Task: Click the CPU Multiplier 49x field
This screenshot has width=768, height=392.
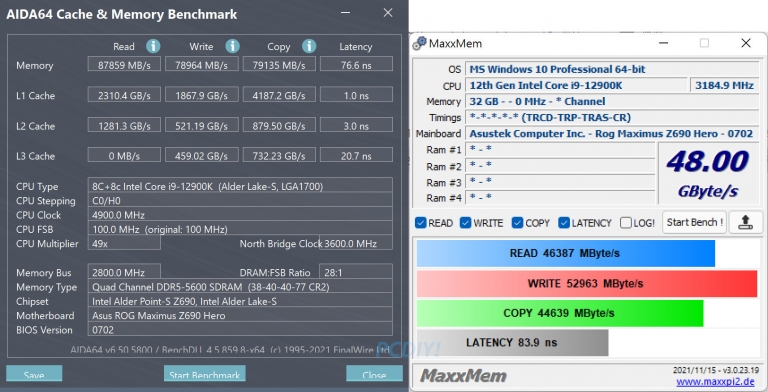Action: tap(124, 243)
